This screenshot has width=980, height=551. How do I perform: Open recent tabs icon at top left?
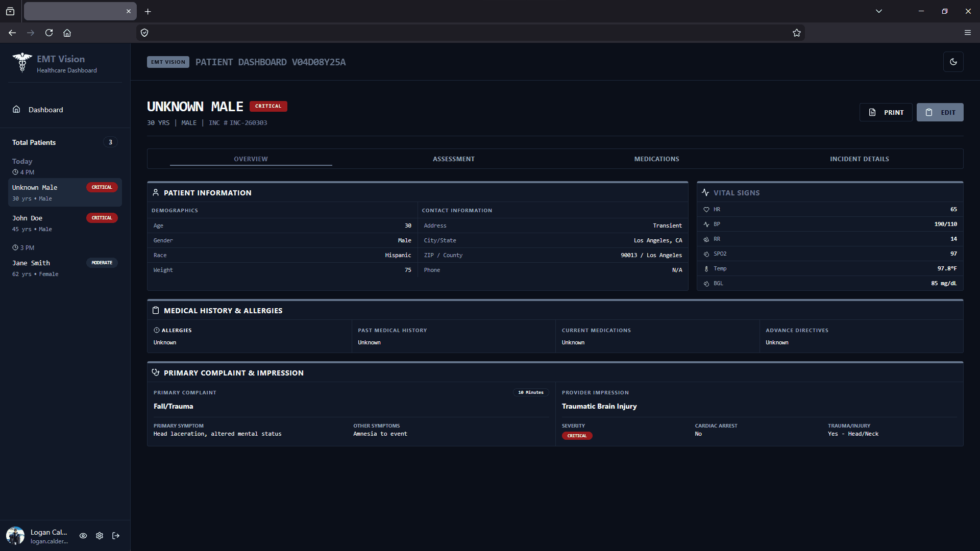[x=10, y=11]
